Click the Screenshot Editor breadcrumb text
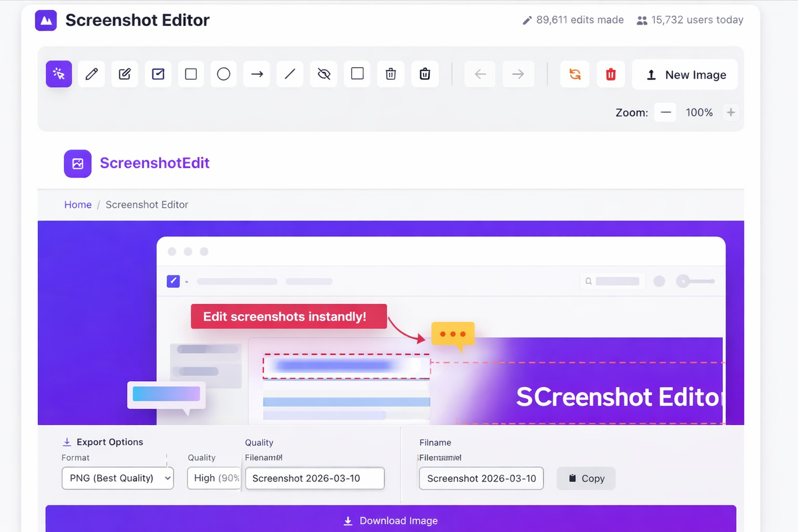The width and height of the screenshot is (798, 532). 147,205
